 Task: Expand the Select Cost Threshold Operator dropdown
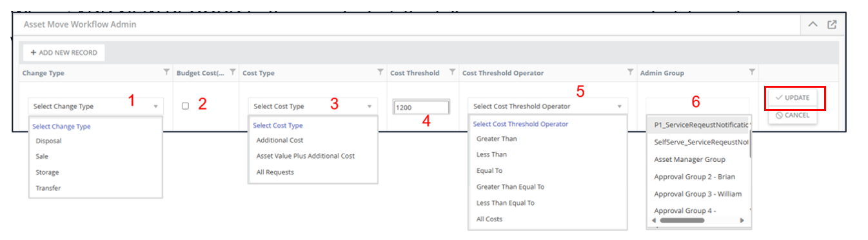tap(547, 106)
